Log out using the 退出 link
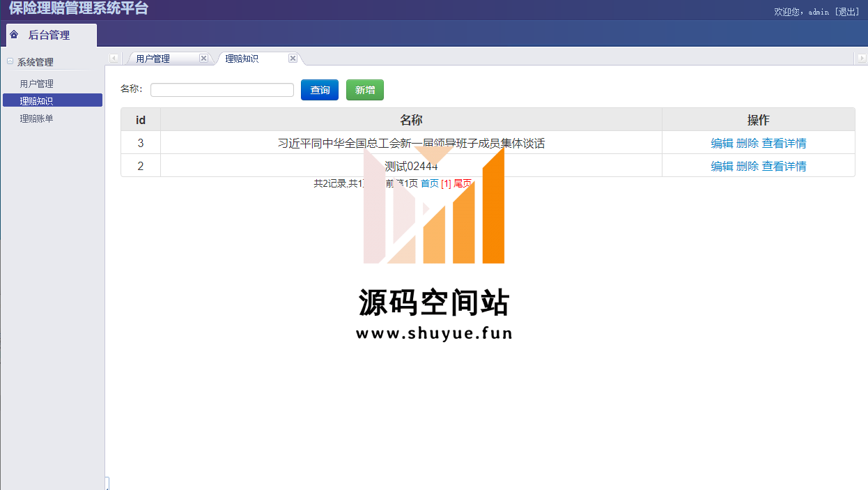Screen dimensions: 868x490 click(847, 12)
